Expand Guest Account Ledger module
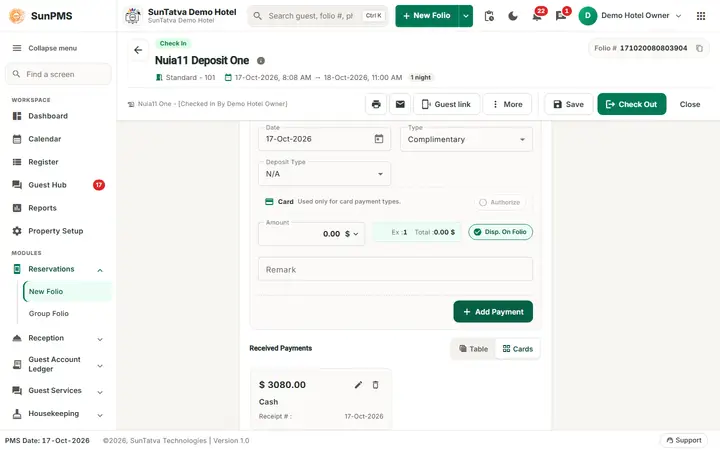Screen dimensions: 720x450 click(x=100, y=366)
